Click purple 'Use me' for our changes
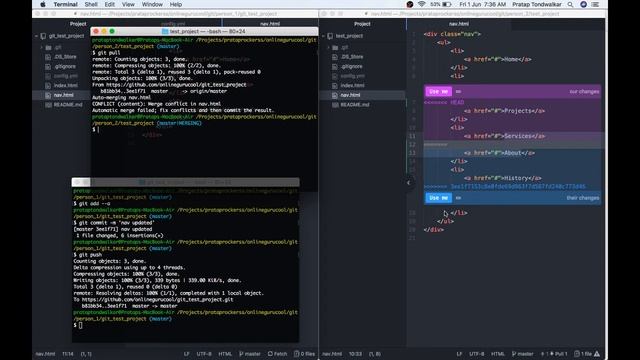The width and height of the screenshot is (640, 360). 438,91
